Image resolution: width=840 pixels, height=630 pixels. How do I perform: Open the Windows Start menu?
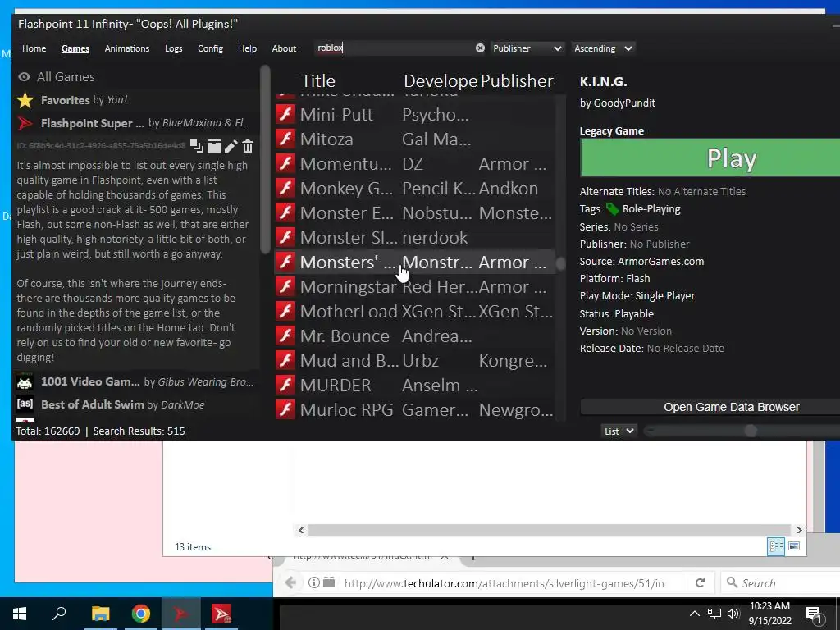pyautogui.click(x=20, y=614)
